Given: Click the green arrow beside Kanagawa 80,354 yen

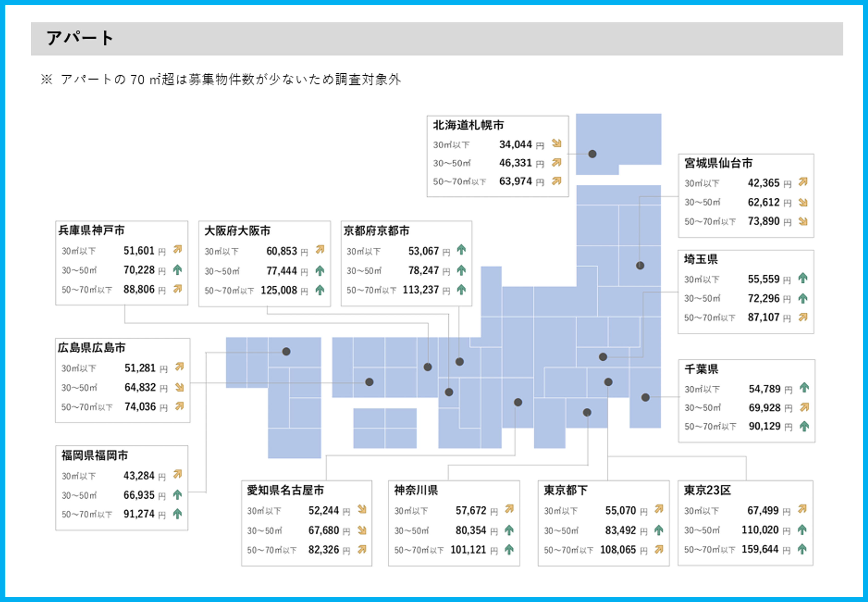Looking at the screenshot, I should (x=509, y=530).
